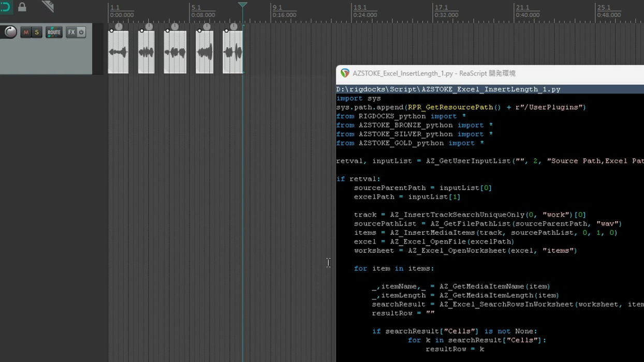The image size is (644, 362).
Task: Click the first media item's volume knob
Action: [119, 26]
